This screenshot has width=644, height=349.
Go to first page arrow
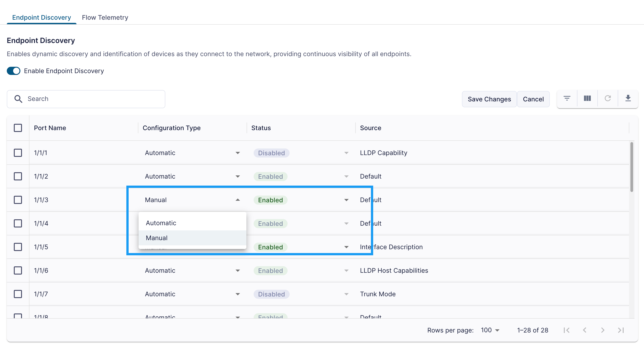click(x=567, y=330)
